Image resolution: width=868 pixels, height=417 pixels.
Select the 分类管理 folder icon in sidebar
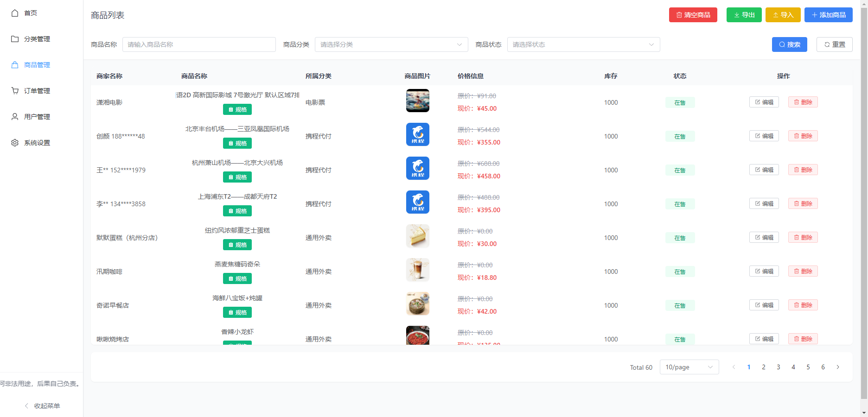pos(14,38)
